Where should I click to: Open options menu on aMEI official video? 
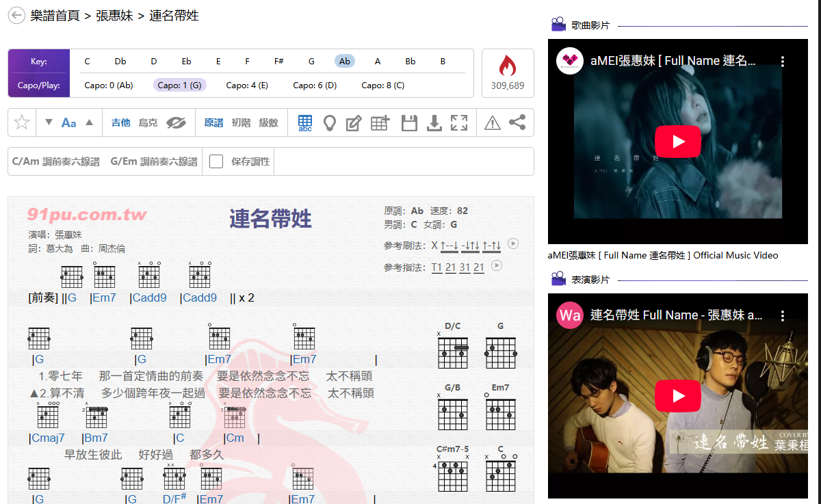click(783, 62)
